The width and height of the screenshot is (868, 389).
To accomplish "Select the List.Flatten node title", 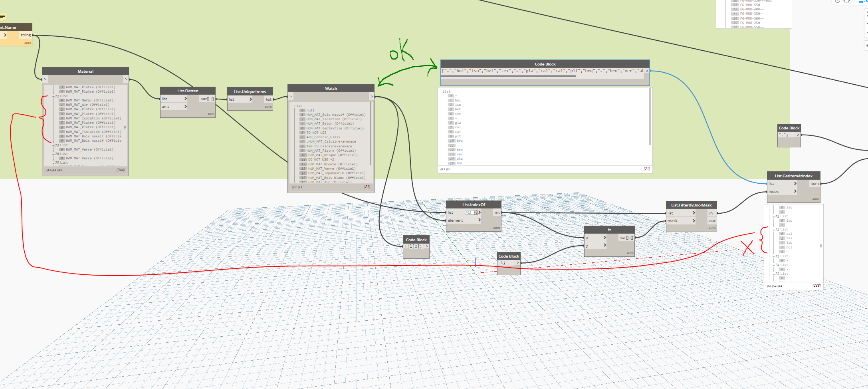I will point(188,91).
